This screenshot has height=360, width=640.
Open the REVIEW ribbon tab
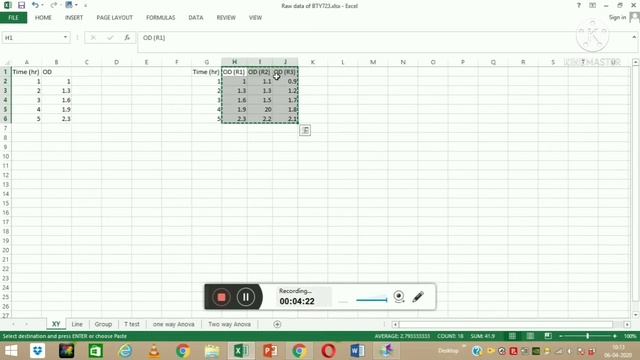(226, 18)
